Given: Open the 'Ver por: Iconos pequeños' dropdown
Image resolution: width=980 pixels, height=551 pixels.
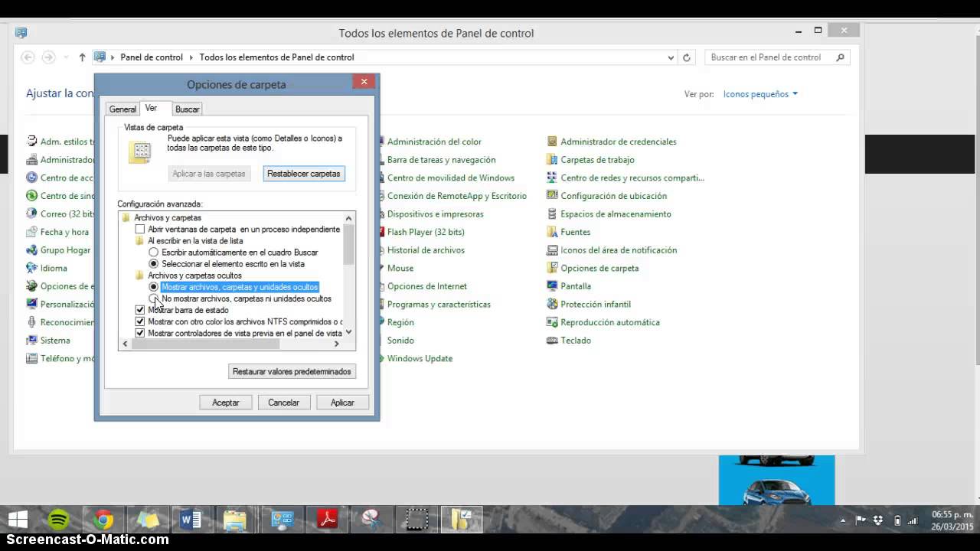Looking at the screenshot, I should pyautogui.click(x=760, y=94).
